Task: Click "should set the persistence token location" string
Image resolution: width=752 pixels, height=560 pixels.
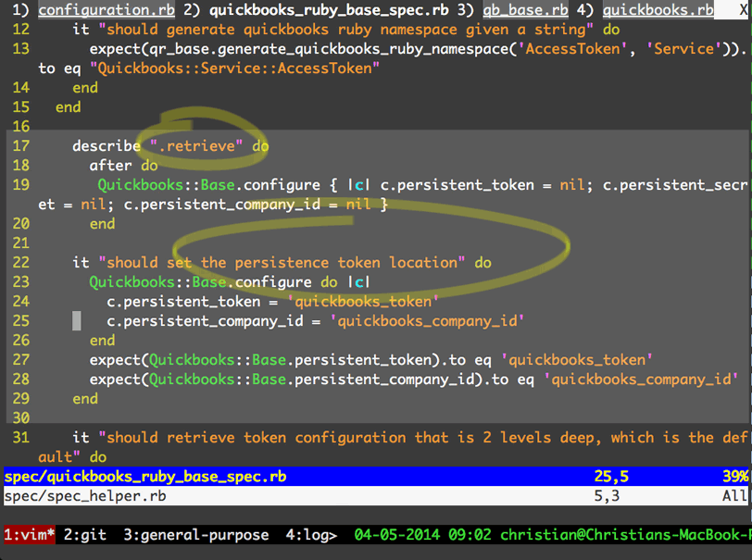Action: [x=282, y=262]
